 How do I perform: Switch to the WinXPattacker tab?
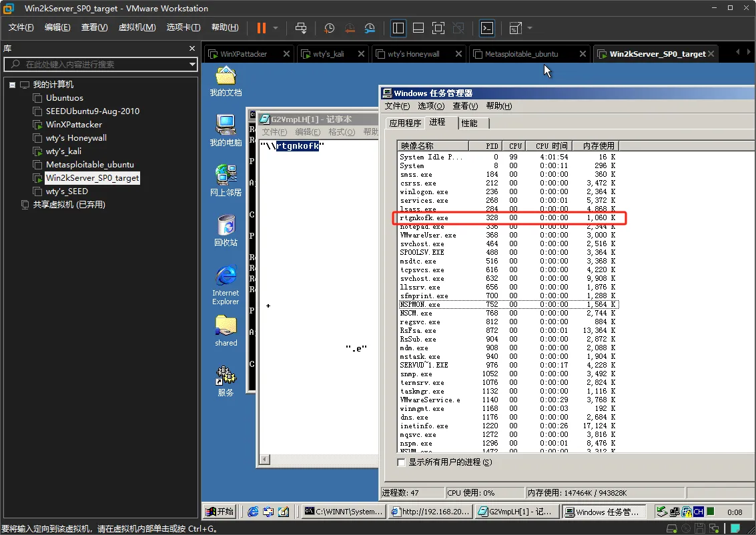point(243,54)
